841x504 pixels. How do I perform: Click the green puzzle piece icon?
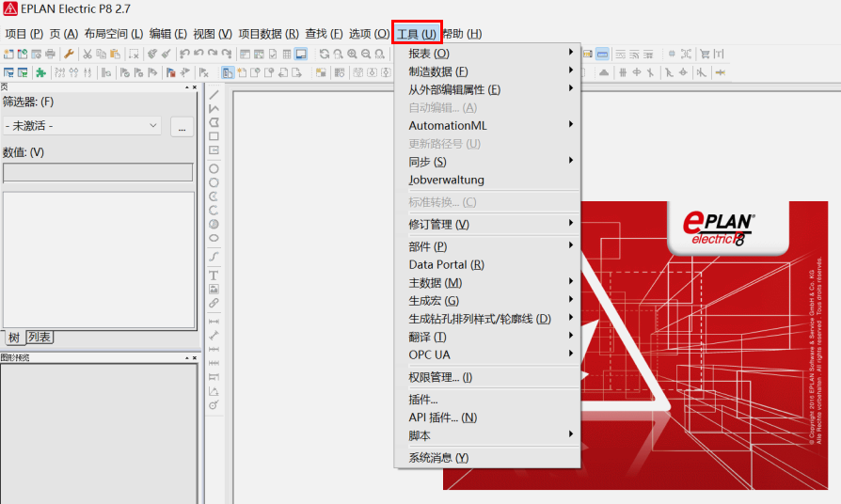tap(40, 72)
